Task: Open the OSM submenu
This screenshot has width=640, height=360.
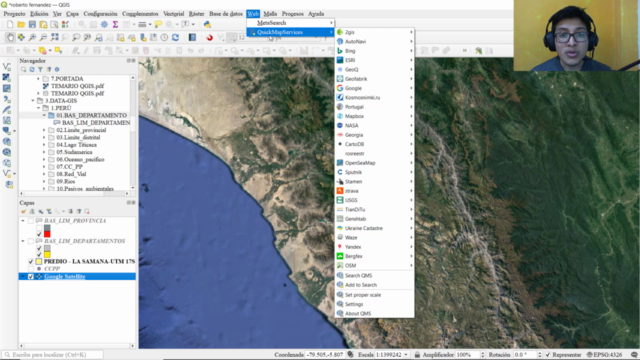Action: tap(374, 266)
